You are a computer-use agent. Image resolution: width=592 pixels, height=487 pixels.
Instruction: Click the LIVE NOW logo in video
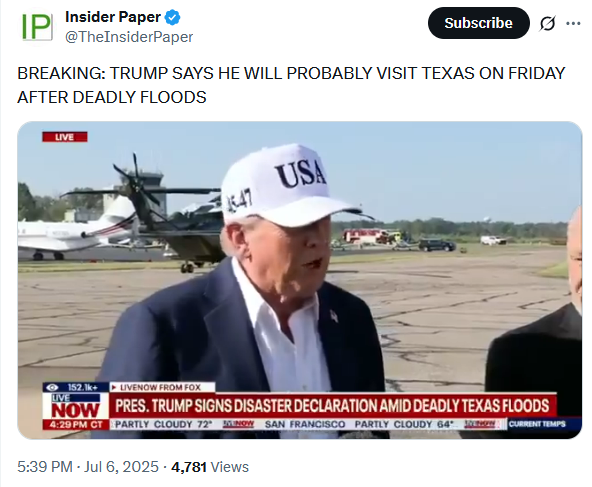[76, 407]
